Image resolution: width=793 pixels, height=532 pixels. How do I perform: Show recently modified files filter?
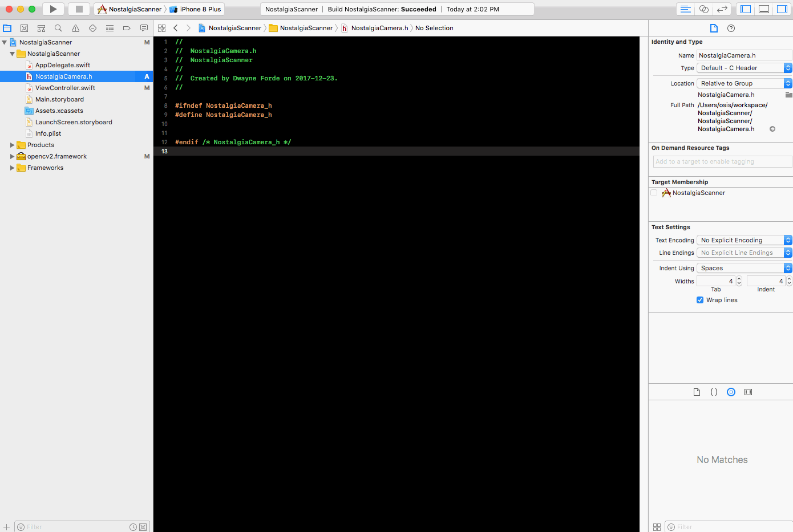tap(133, 527)
